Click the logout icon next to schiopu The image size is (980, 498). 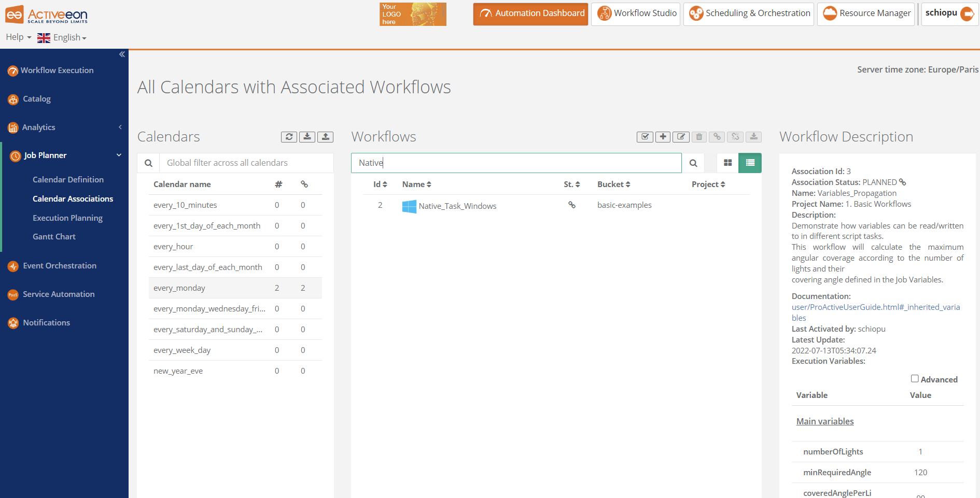(967, 13)
